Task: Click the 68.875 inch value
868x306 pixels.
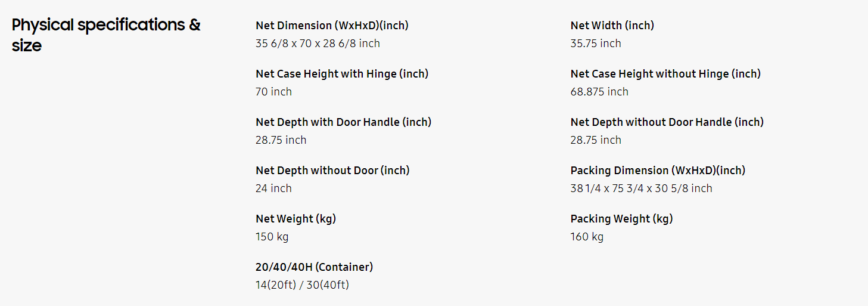Action: click(599, 92)
